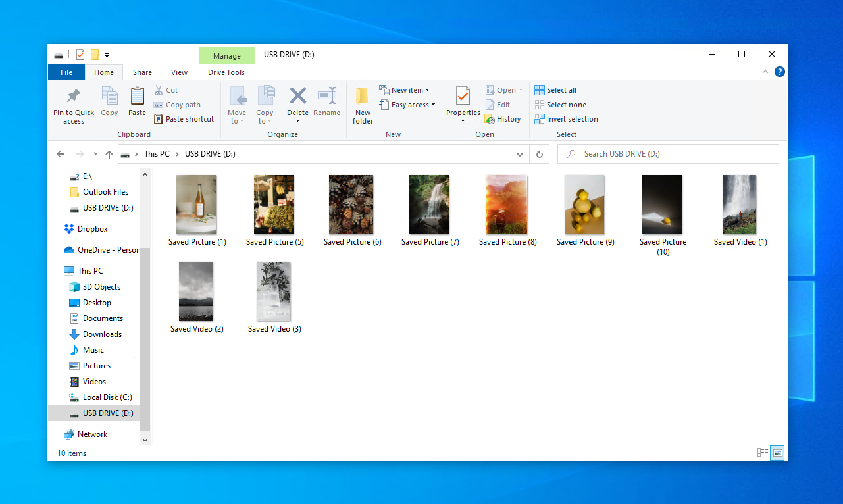Open the Properties ribbon icon

pyautogui.click(x=463, y=96)
